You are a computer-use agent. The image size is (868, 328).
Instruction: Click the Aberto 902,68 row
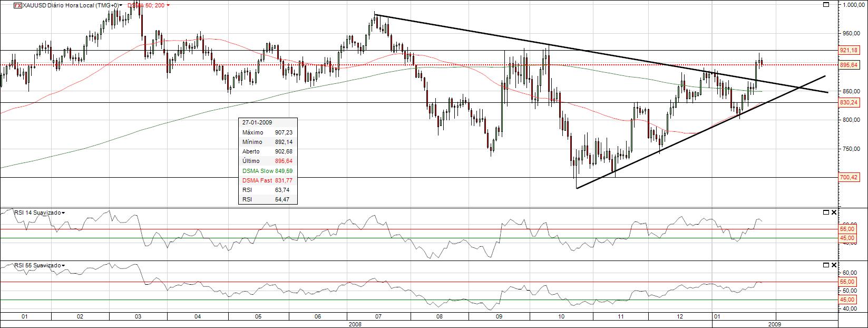[x=267, y=151]
